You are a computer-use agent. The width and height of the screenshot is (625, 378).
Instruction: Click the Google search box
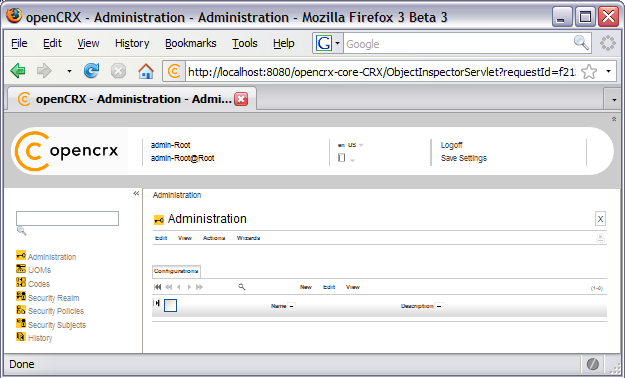pyautogui.click(x=458, y=43)
